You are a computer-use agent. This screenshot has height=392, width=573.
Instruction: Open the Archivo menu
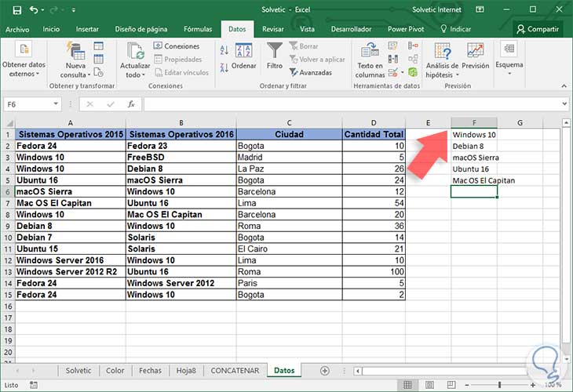pos(17,29)
